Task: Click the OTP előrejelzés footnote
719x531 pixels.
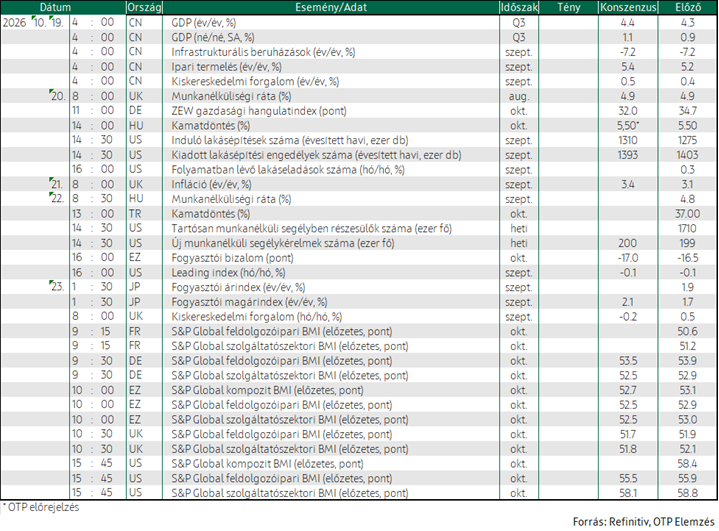Action: [41, 507]
